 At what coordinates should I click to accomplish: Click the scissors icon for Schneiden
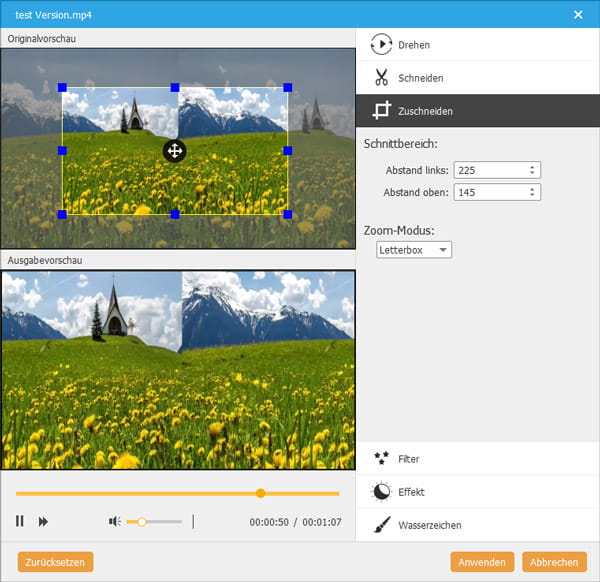click(381, 77)
